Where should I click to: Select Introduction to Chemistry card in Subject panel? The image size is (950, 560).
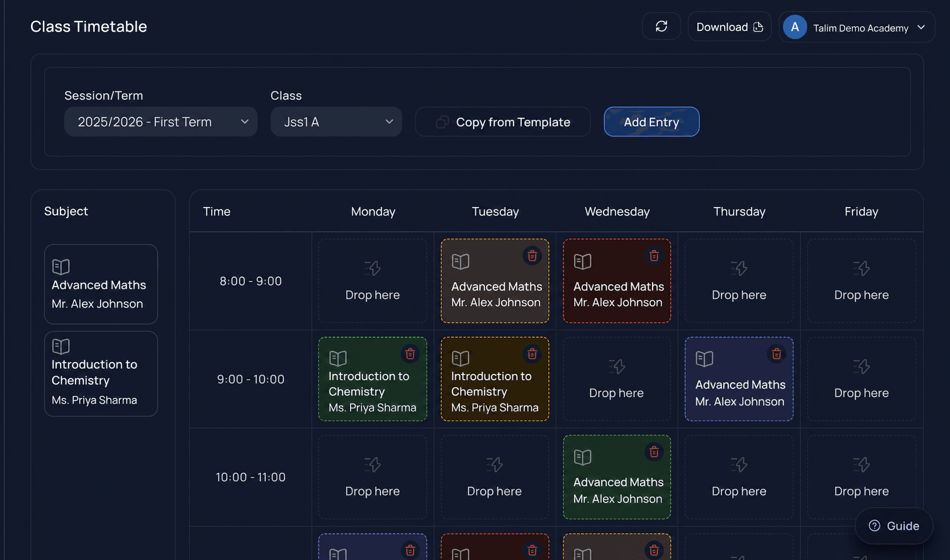tap(101, 373)
